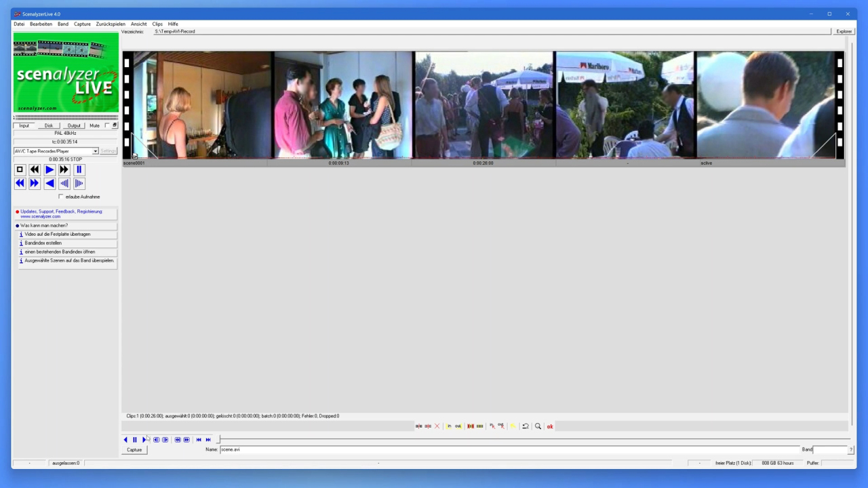
Task: Open the AV/C Tape Recorder/Player device dropdown
Action: (96, 151)
